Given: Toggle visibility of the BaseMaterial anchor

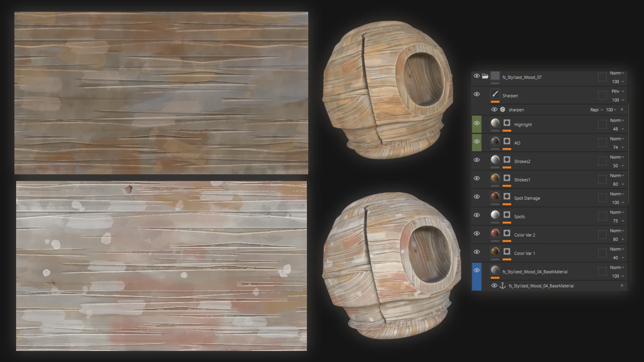Looking at the screenshot, I should click(494, 286).
